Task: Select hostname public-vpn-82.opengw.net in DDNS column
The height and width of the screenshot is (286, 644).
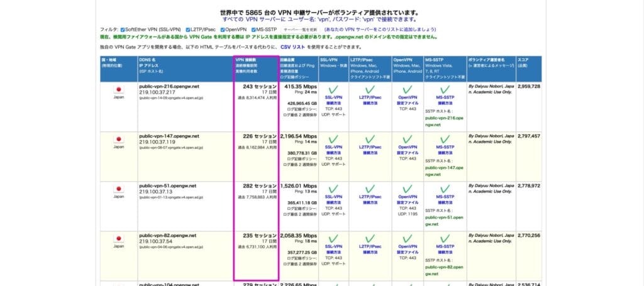Action: [167, 236]
